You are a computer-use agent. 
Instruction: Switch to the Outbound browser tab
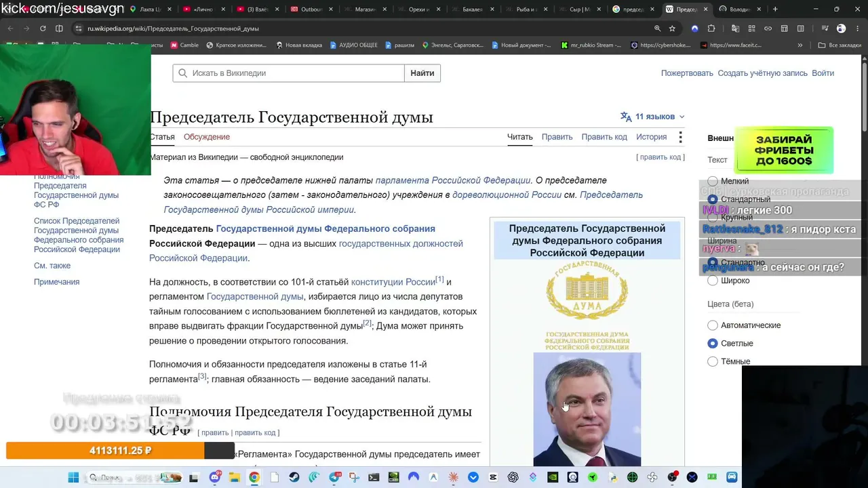click(311, 9)
